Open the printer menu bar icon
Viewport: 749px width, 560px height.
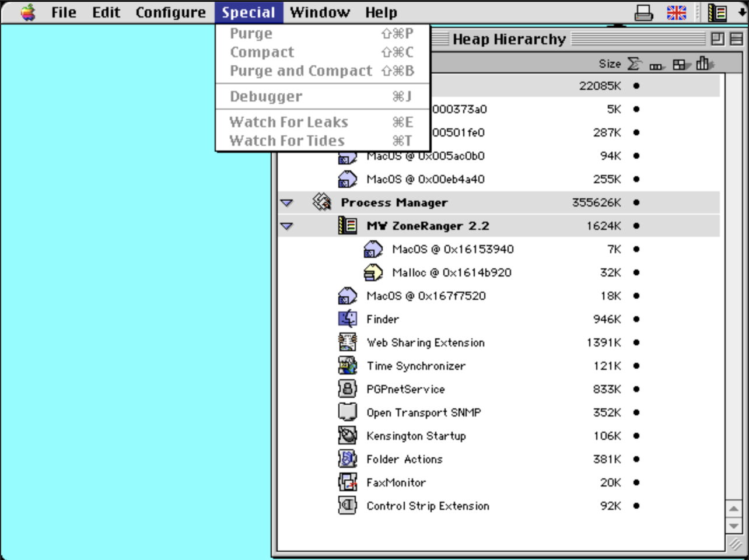(643, 12)
